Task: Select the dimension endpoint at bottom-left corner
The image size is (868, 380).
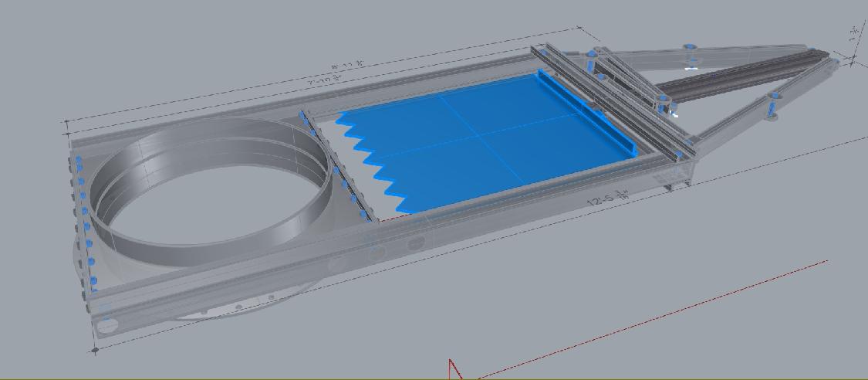Action: tap(95, 350)
